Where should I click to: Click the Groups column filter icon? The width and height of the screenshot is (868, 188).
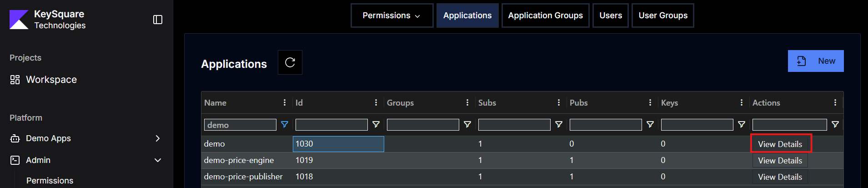point(467,124)
